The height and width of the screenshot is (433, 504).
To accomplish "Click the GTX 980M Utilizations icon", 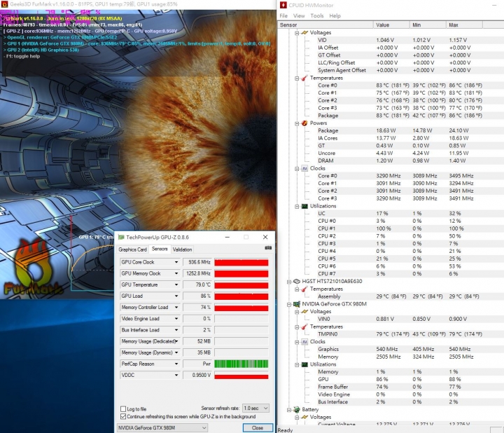I will [x=304, y=364].
